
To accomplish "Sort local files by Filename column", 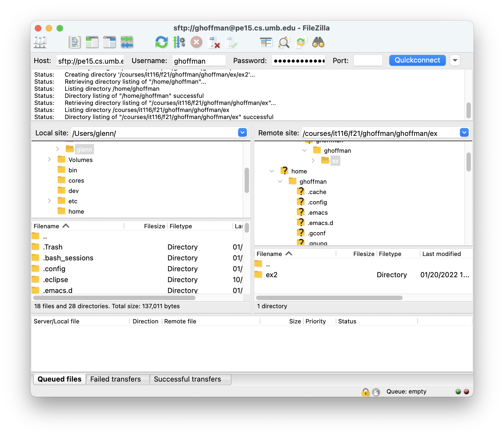I will (78, 226).
